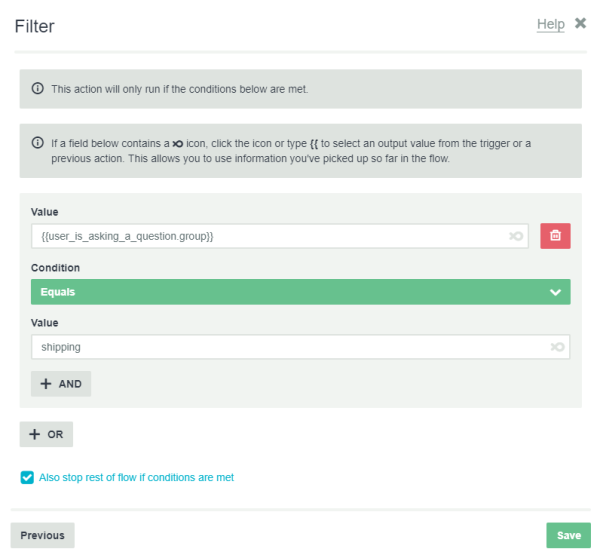Add an OR condition group
600x558 pixels.
coord(46,434)
